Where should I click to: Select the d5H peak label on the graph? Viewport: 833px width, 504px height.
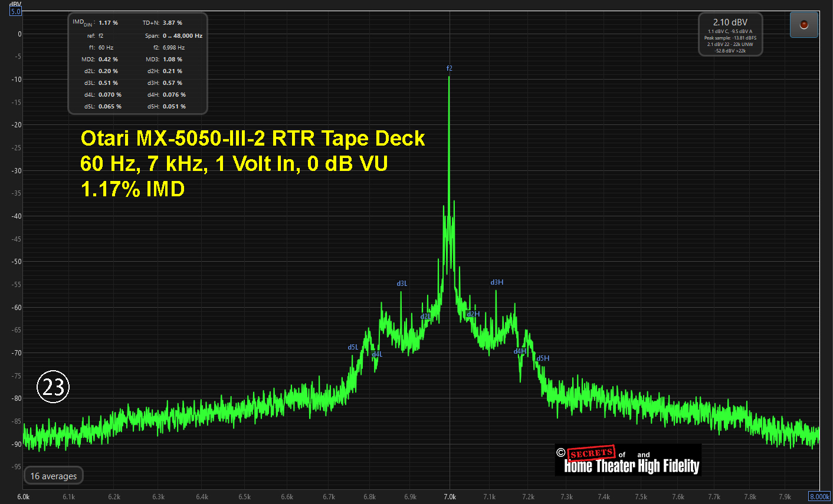tap(543, 358)
